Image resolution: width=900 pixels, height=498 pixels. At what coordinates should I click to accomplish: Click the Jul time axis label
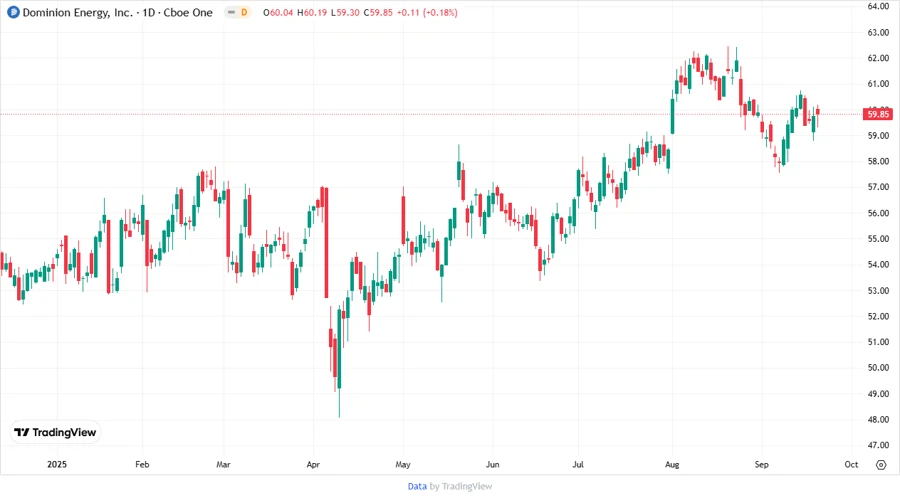tap(577, 465)
